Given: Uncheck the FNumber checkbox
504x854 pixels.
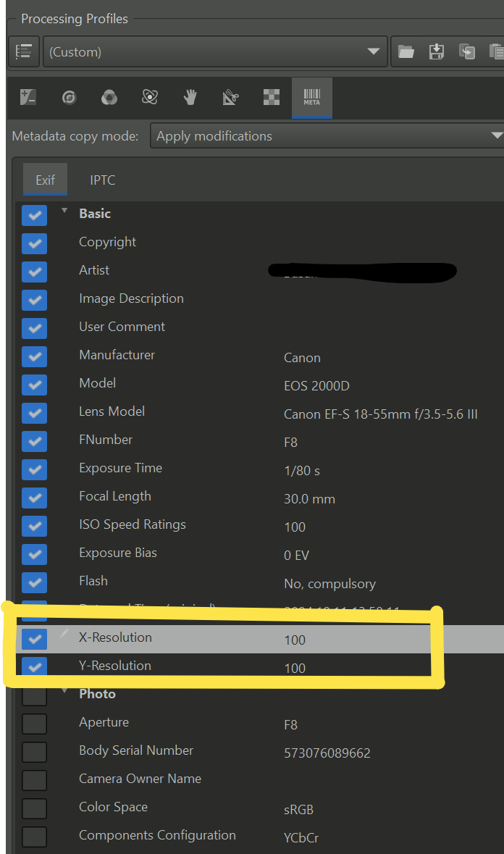Looking at the screenshot, I should click(x=34, y=442).
